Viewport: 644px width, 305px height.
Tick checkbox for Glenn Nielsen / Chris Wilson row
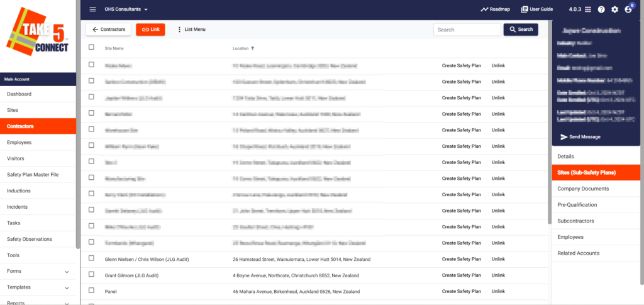tap(91, 258)
